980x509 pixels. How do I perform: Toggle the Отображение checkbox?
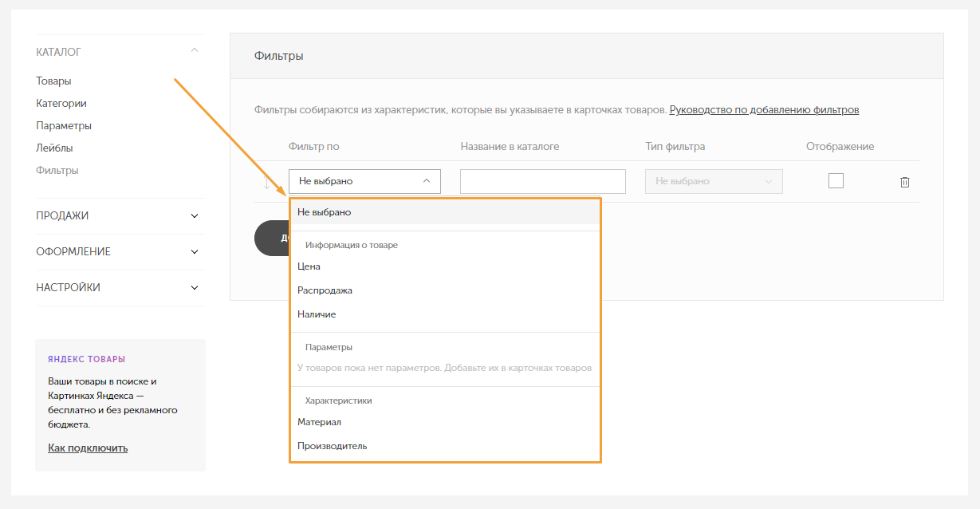(836, 181)
